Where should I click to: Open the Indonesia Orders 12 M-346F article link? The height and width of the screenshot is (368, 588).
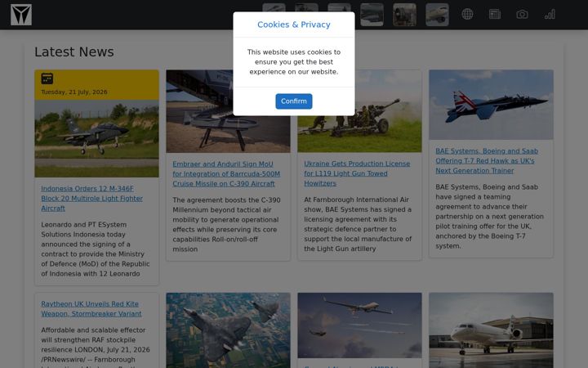(91, 198)
